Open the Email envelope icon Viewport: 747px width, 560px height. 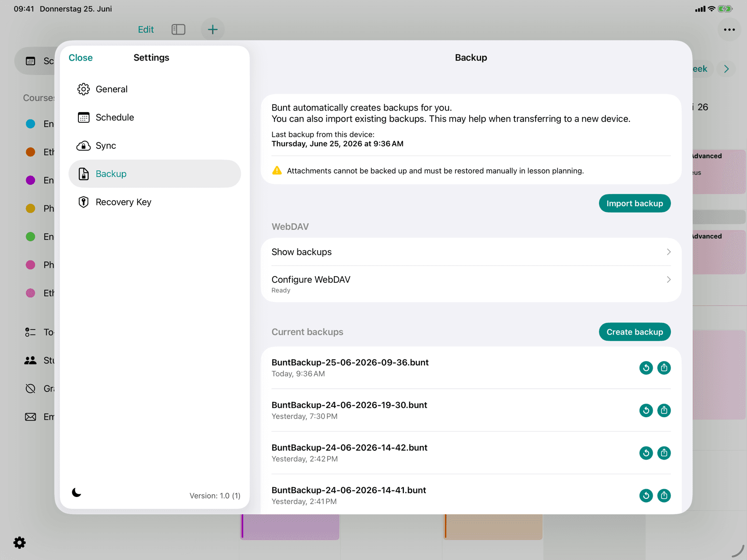tap(30, 417)
